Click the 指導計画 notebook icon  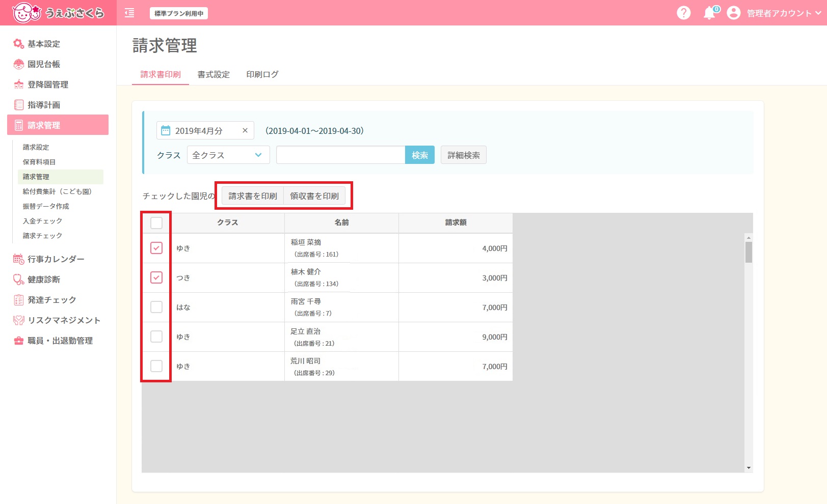click(x=19, y=105)
